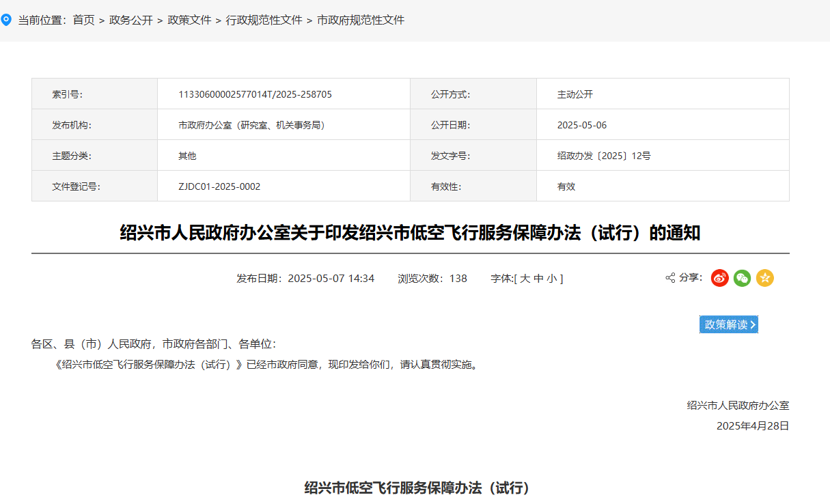
Task: Click the 发布机构 label cell
Action: (95, 125)
